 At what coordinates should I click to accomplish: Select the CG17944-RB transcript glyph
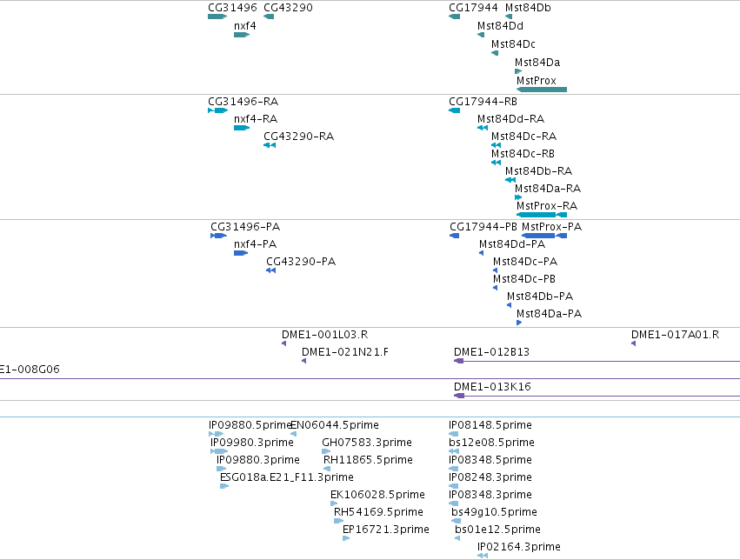tap(455, 110)
